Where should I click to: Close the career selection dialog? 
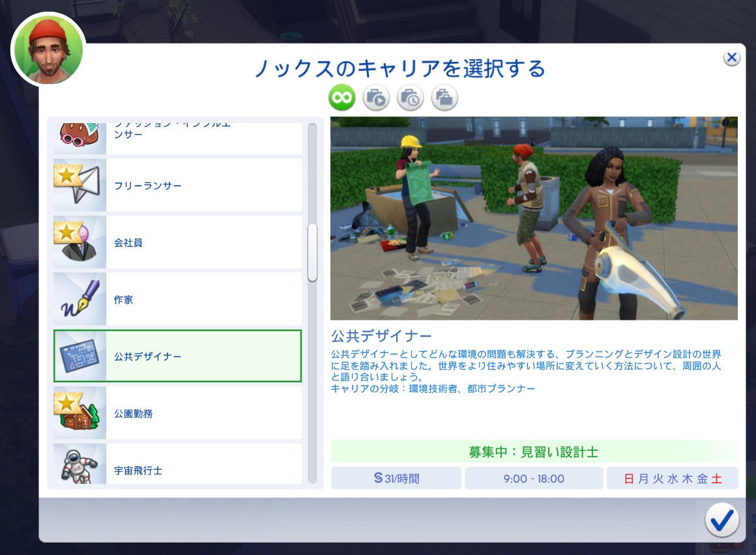click(x=732, y=58)
